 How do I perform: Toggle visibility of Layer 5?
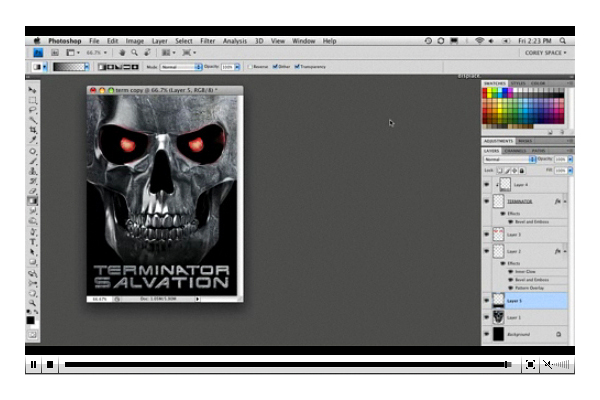(x=487, y=300)
